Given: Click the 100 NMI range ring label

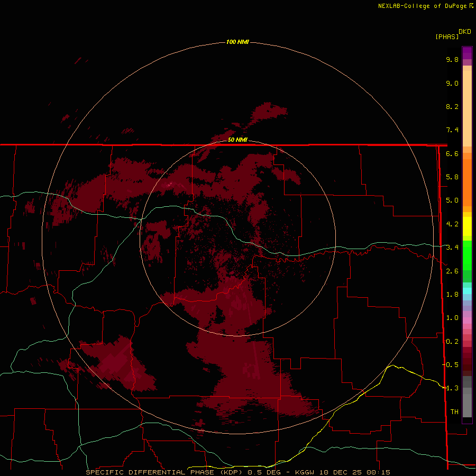Looking at the screenshot, I should tap(237, 42).
